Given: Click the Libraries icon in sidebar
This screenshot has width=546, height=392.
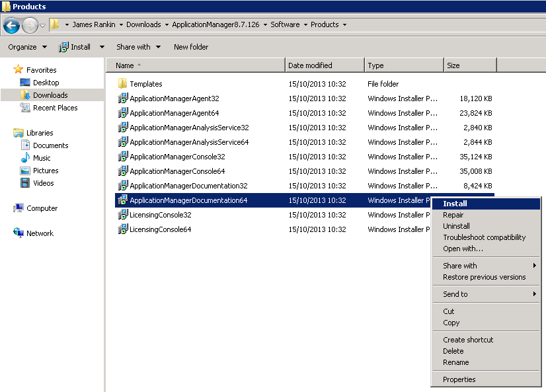Looking at the screenshot, I should [18, 133].
